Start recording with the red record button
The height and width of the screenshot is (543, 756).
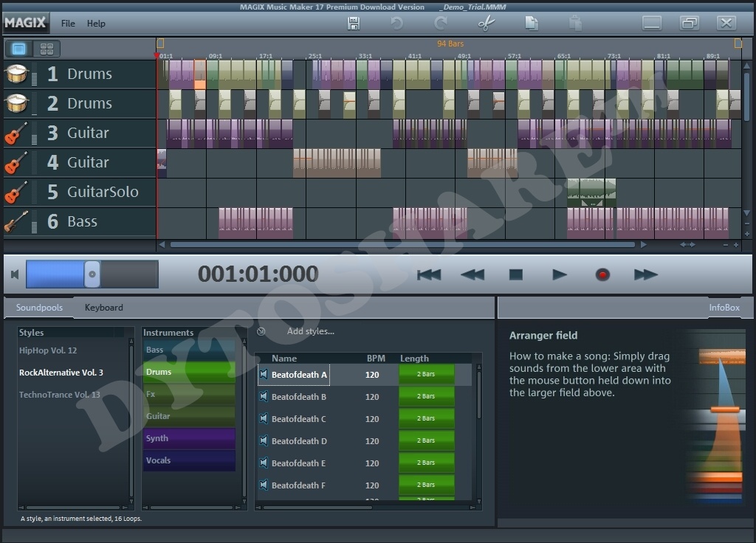click(x=602, y=274)
